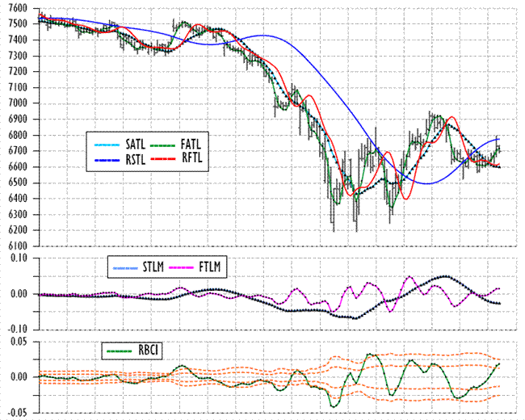Click the 7000 price axis label
Screen dimensions: 525x420
click(18, 103)
